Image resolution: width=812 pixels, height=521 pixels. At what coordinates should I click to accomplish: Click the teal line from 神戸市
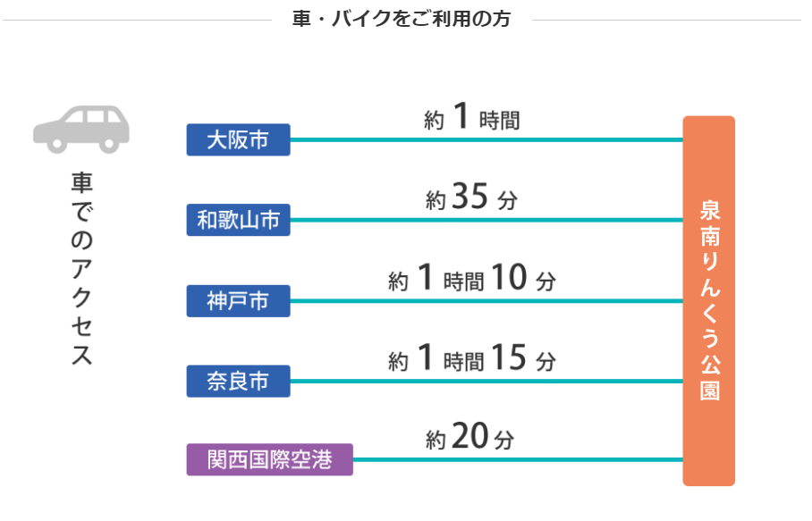pyautogui.click(x=486, y=300)
